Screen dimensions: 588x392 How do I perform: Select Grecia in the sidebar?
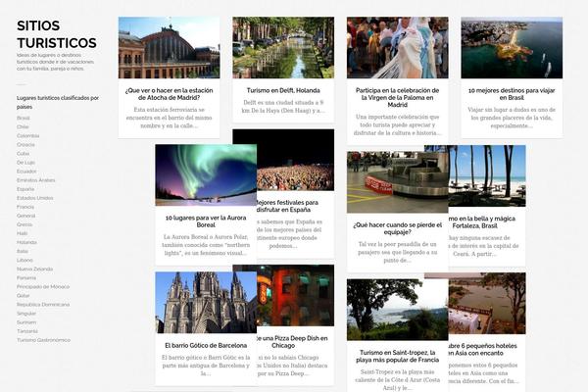pyautogui.click(x=24, y=224)
